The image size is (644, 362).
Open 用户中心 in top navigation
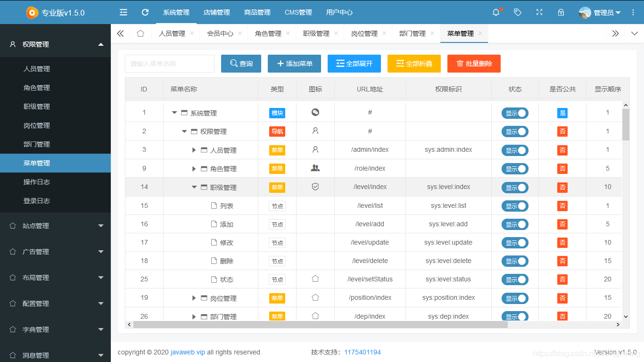339,12
